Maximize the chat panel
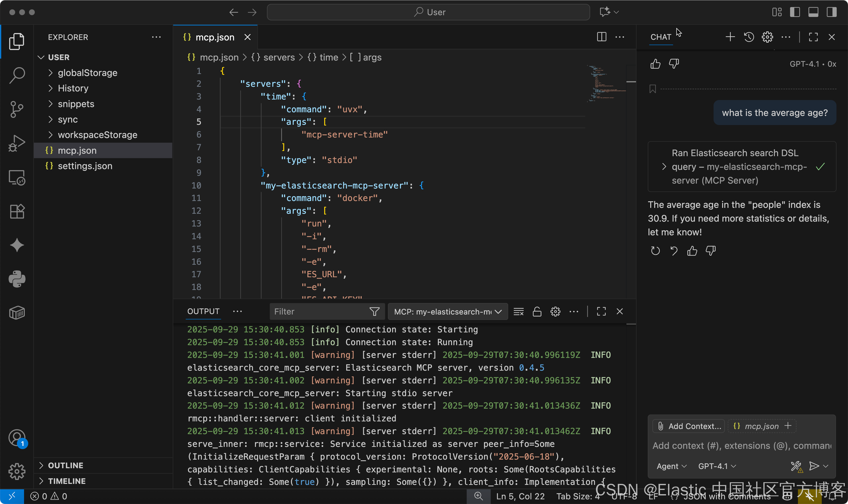This screenshot has height=504, width=848. coord(813,37)
